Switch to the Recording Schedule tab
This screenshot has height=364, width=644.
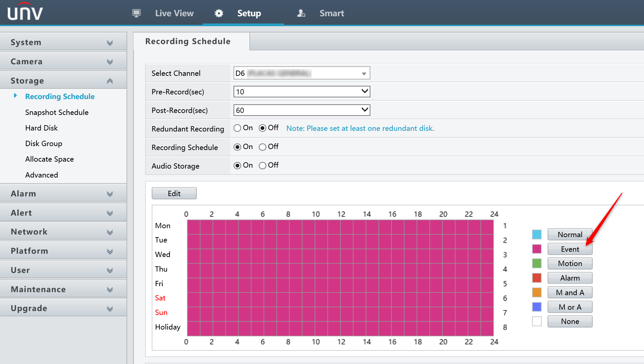pos(188,41)
